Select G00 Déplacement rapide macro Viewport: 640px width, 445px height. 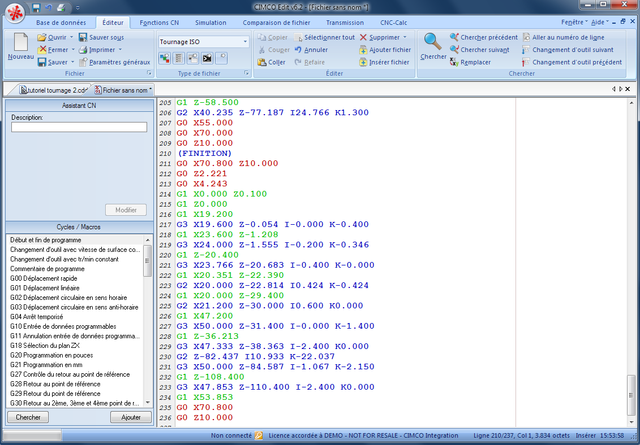pyautogui.click(x=43, y=278)
